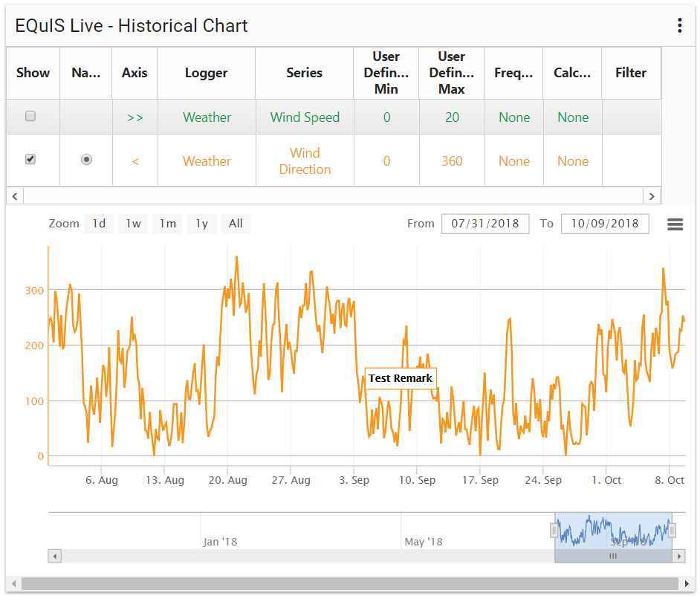Open the vertical three-dot options menu

pyautogui.click(x=679, y=25)
